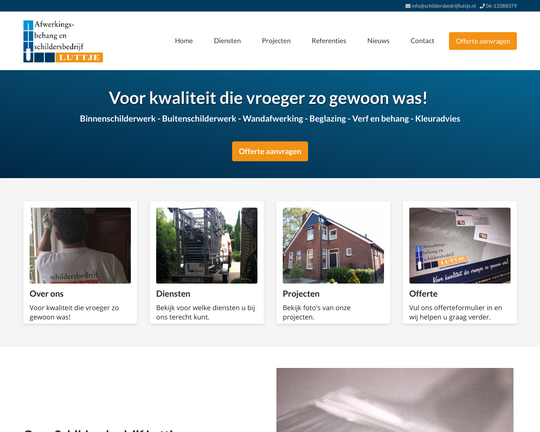The width and height of the screenshot is (540, 432).
Task: Open the Diensten menu item
Action: 227,41
